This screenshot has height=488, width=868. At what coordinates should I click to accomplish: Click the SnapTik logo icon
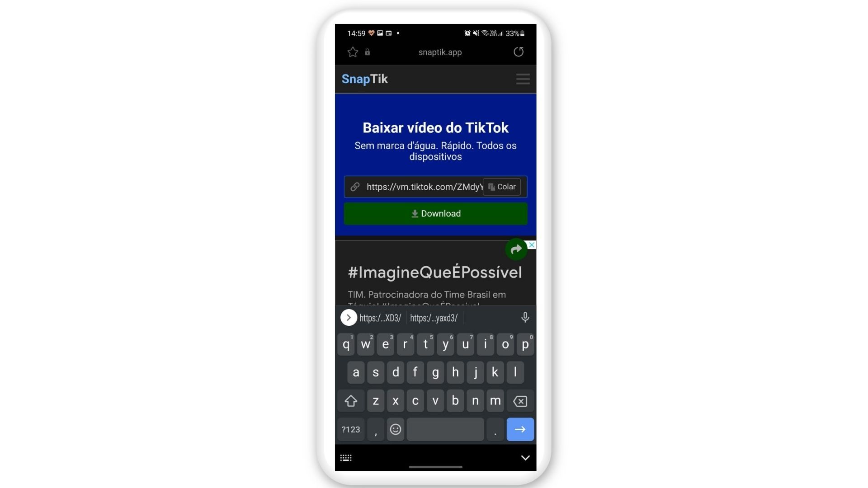point(364,78)
